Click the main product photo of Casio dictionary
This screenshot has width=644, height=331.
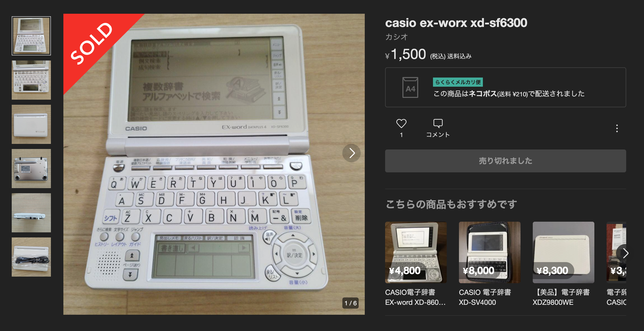click(x=214, y=164)
